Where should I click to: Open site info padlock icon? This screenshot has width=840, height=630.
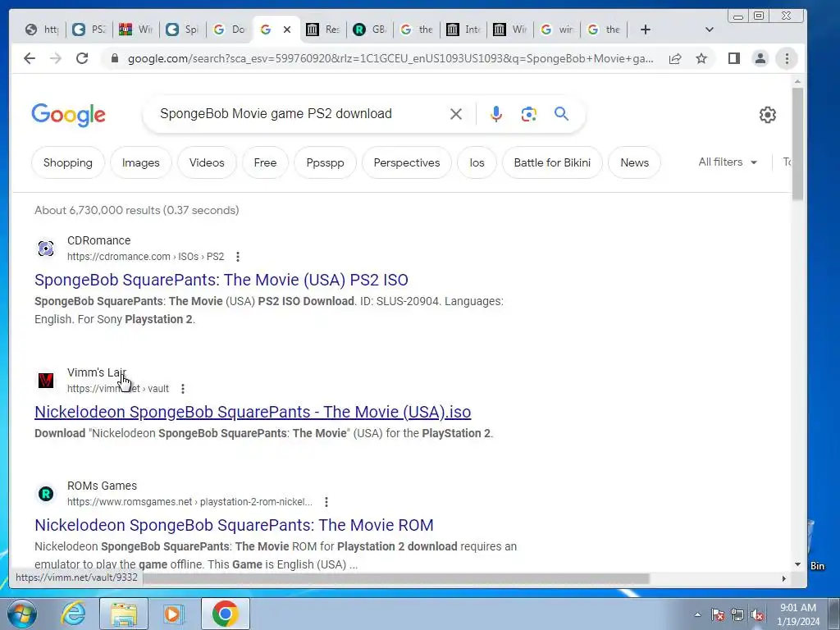pyautogui.click(x=114, y=58)
